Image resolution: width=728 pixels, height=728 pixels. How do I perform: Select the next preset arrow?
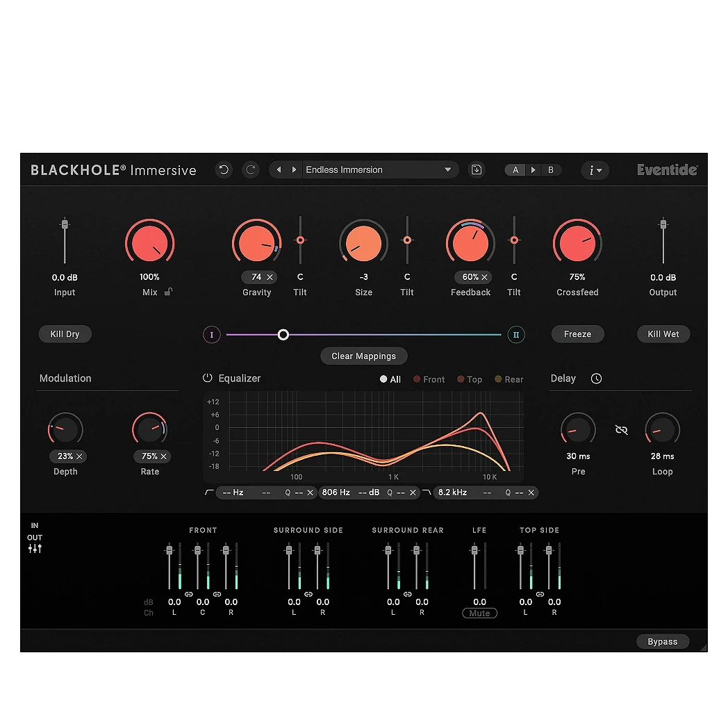(x=294, y=169)
